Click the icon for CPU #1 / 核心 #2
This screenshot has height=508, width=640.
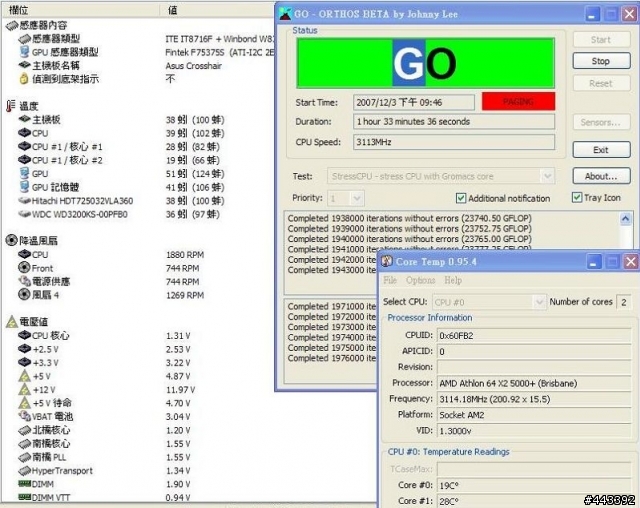click(x=24, y=160)
